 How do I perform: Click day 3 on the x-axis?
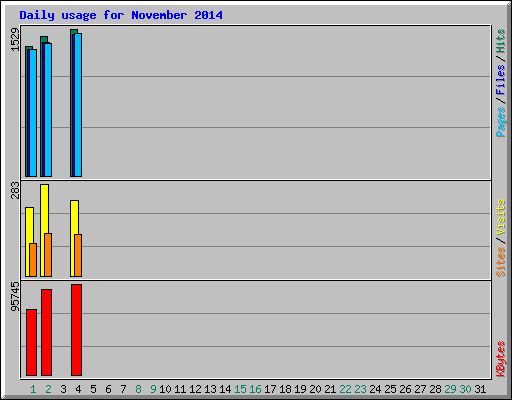63,389
